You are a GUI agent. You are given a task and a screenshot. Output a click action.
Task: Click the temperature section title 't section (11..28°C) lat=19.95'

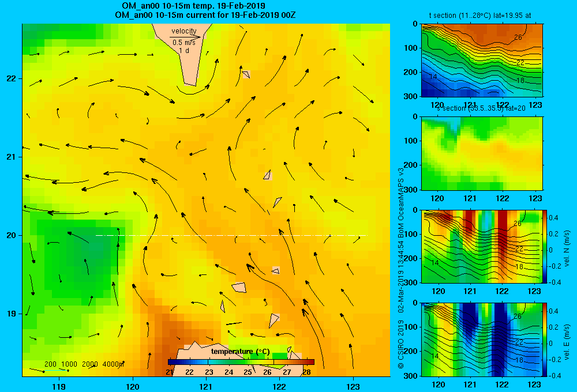click(480, 16)
